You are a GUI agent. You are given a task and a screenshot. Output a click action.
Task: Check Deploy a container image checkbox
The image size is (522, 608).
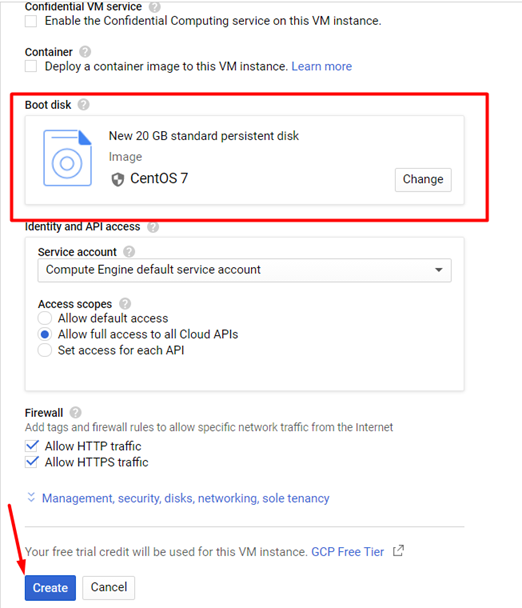pos(31,66)
